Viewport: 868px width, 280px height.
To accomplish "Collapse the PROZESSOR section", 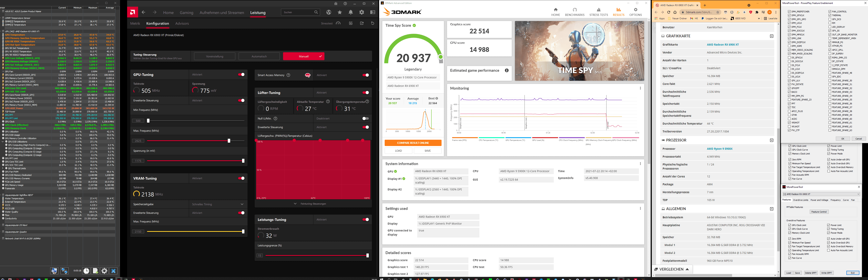I will point(772,140).
